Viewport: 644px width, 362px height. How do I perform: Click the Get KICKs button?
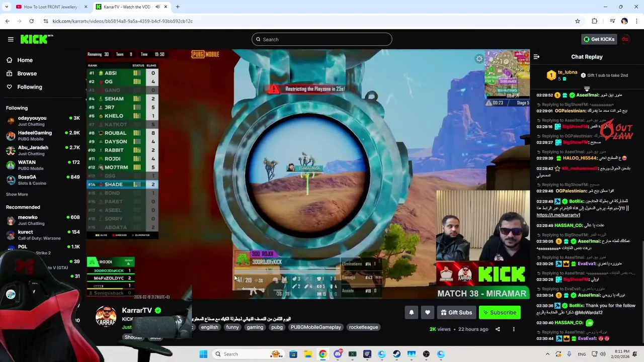tap(599, 39)
